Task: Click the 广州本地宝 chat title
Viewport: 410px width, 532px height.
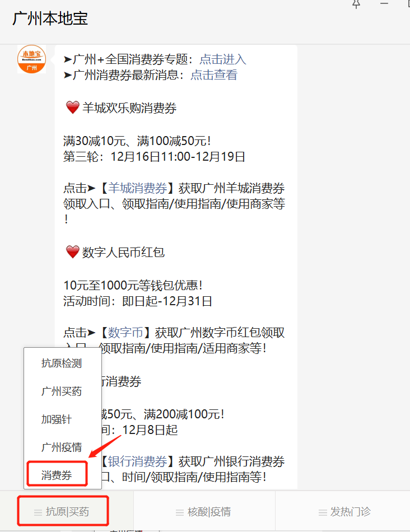Action: click(x=50, y=18)
